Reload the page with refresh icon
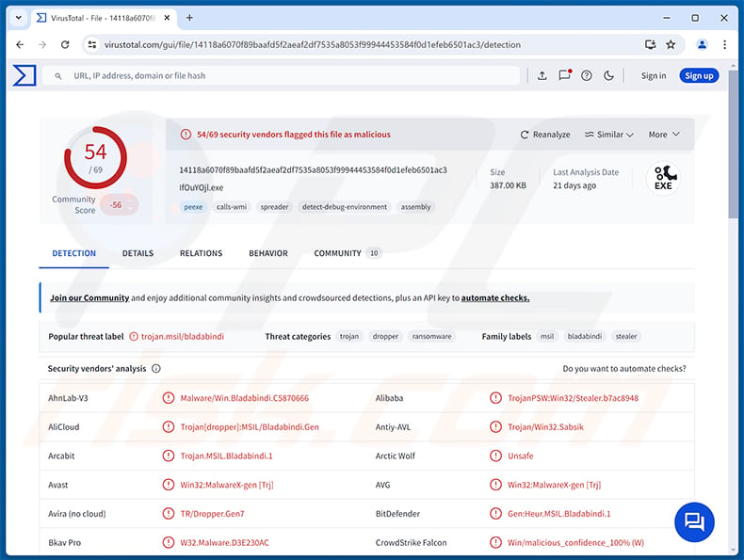The height and width of the screenshot is (560, 744). (65, 44)
